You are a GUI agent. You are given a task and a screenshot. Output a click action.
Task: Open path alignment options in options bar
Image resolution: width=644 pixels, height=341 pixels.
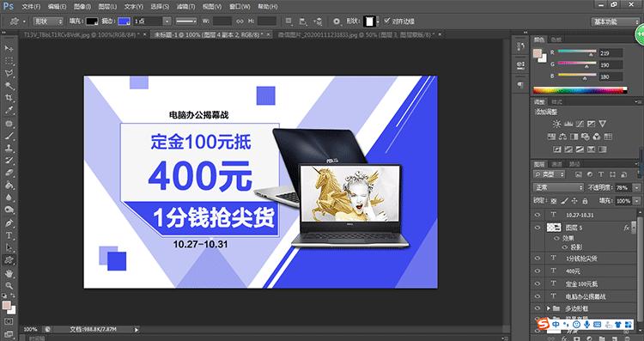pos(303,21)
